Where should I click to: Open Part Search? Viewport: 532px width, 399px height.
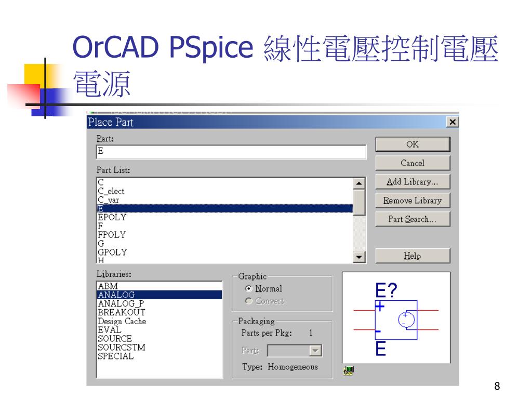click(413, 219)
